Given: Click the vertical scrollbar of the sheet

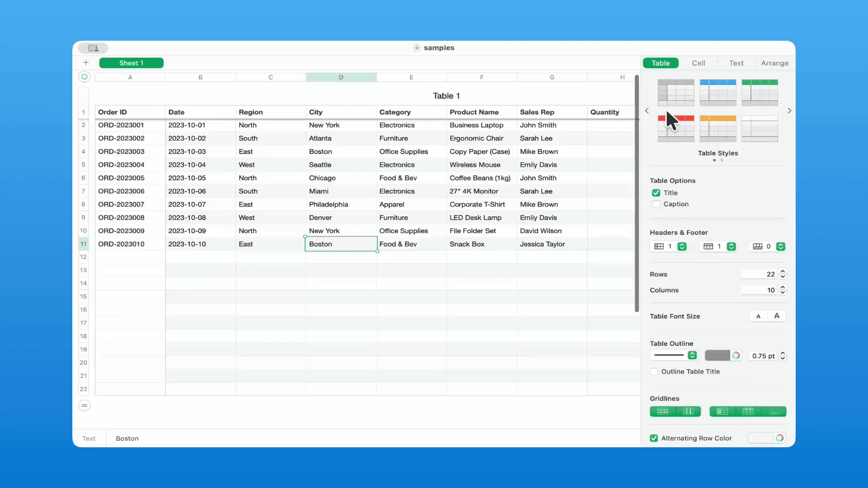Looking at the screenshot, I should point(637,193).
